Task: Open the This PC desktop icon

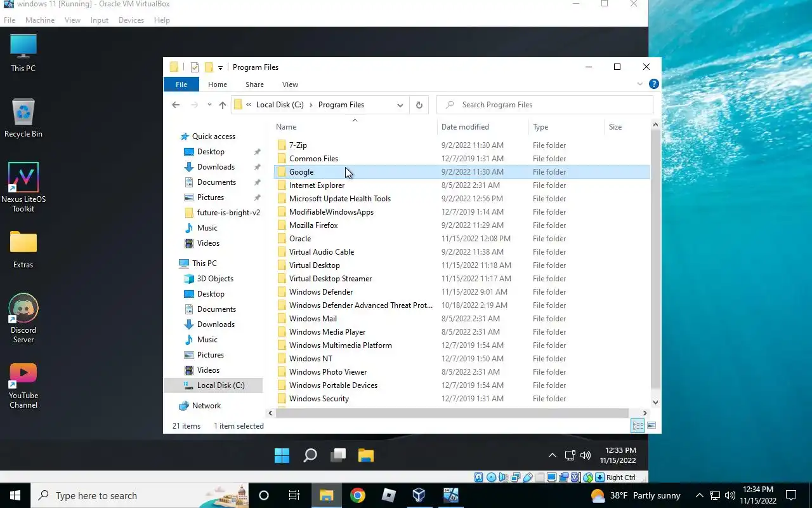Action: click(23, 53)
